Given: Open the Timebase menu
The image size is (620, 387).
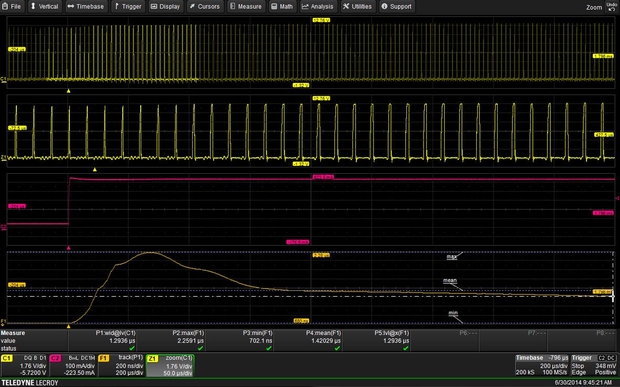Looking at the screenshot, I should coord(86,6).
